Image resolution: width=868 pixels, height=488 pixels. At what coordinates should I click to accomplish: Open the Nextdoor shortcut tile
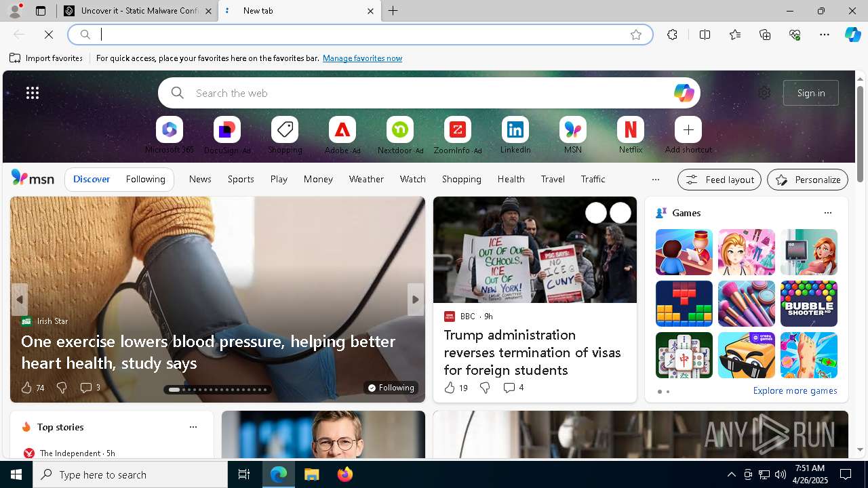point(400,129)
